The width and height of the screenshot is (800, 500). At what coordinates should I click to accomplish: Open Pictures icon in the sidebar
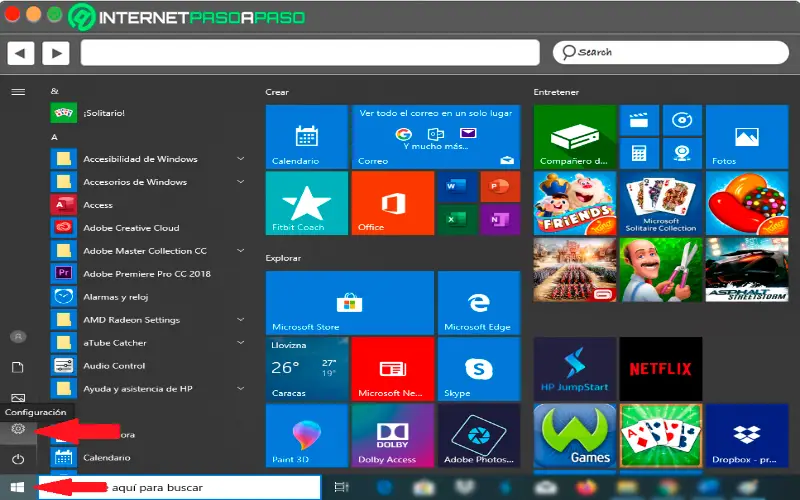(x=18, y=397)
